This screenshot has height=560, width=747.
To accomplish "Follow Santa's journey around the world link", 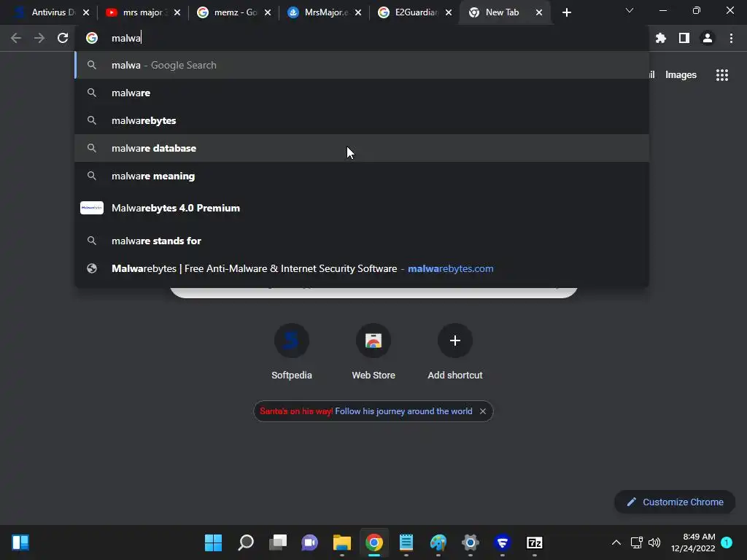I will (x=403, y=411).
